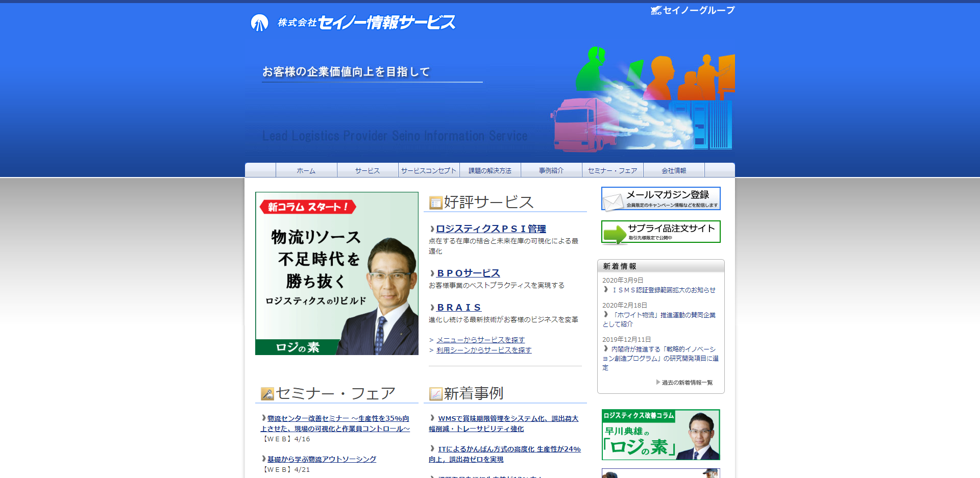Open the サービス navigation tab
Viewport: 980px width, 478px height.
pyautogui.click(x=367, y=170)
